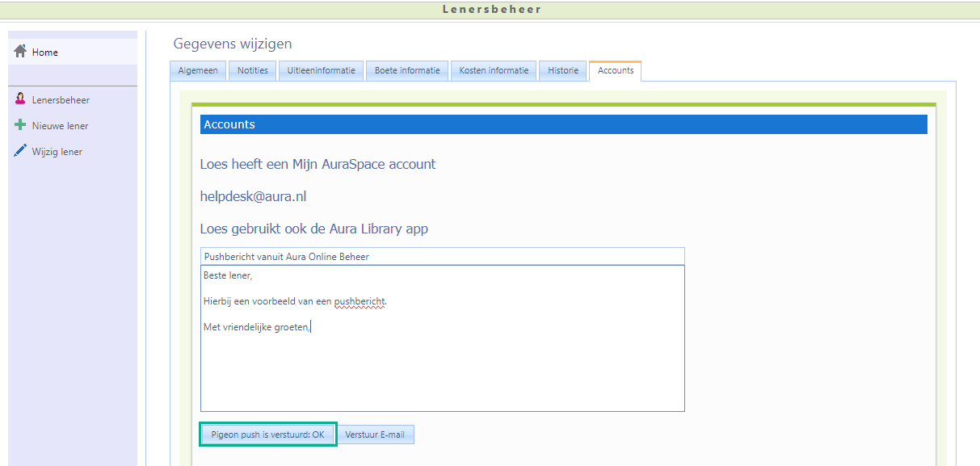Switch to the Notities tab
Screen dimensions: 980x466
[x=252, y=71]
